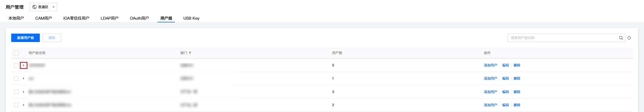Click 删除 on the 2-user row
The image size is (644, 112).
[x=517, y=105]
